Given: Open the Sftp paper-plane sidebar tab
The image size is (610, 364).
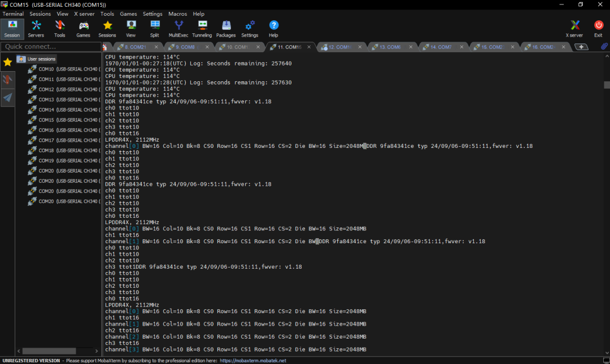Looking at the screenshot, I should (x=7, y=98).
